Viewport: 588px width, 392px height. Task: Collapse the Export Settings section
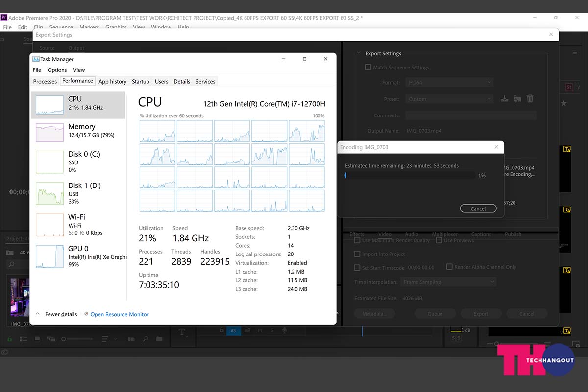(x=359, y=53)
